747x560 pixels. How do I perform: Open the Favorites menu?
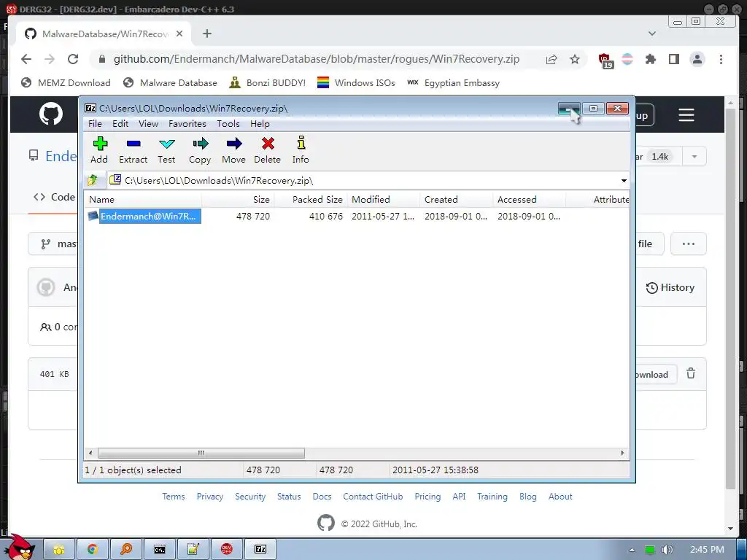187,124
